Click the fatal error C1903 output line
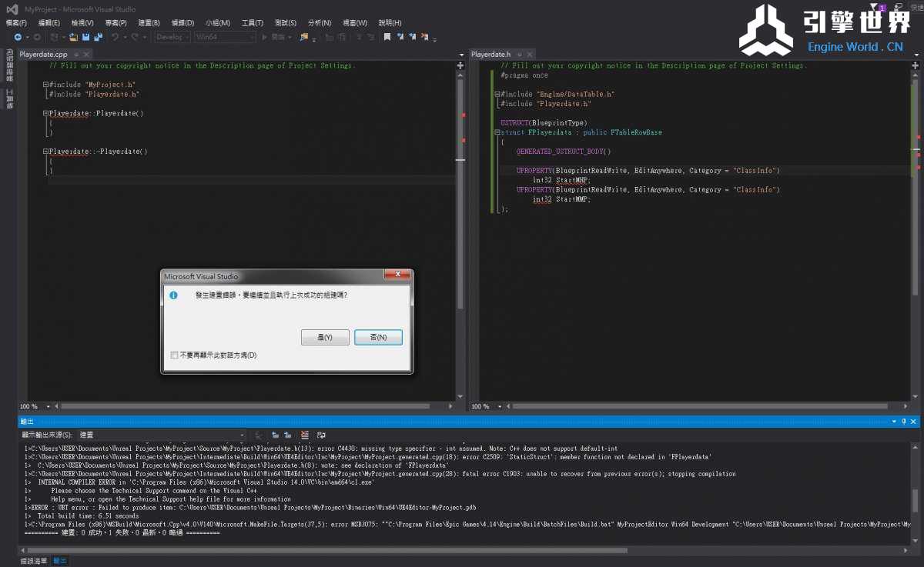Image resolution: width=924 pixels, height=567 pixels. tap(380, 474)
